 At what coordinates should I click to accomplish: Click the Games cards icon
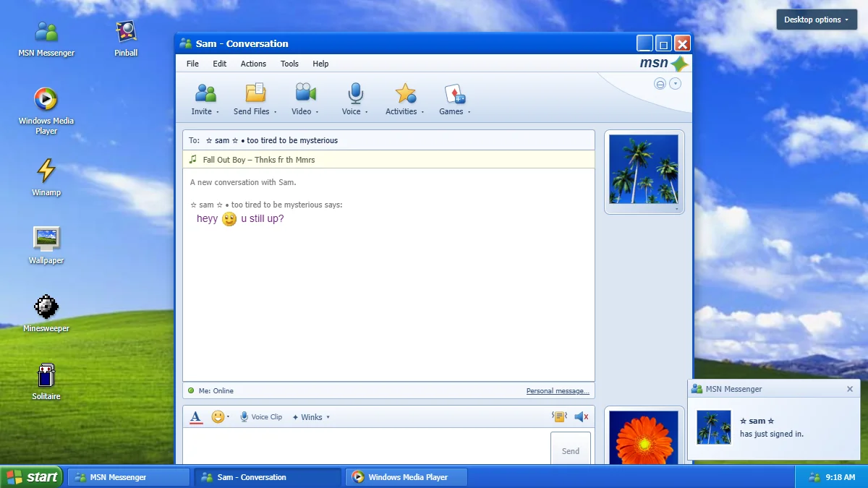454,93
